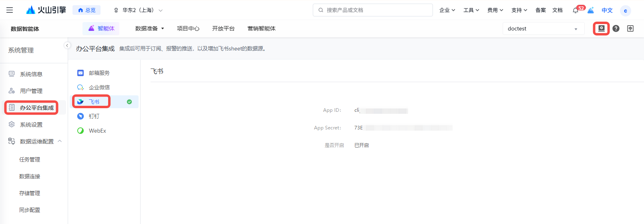The image size is (644, 224).
Task: Click the 钉钉 logo icon
Action: point(80,116)
